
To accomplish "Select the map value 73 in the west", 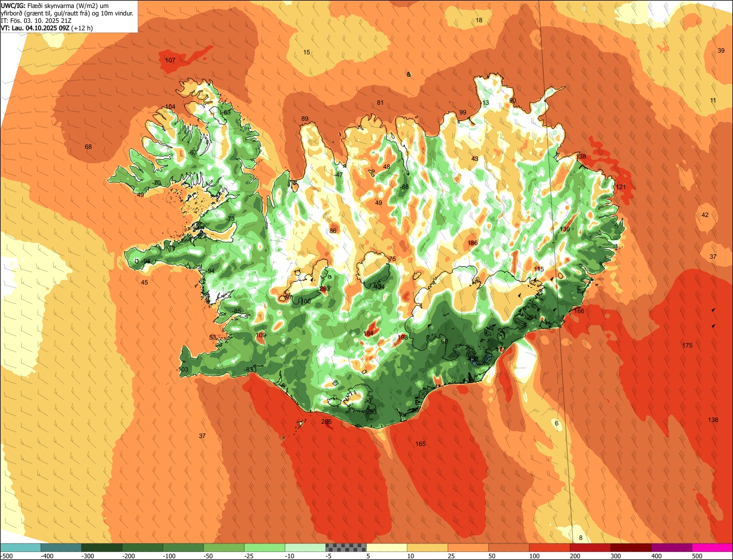I will (x=231, y=219).
